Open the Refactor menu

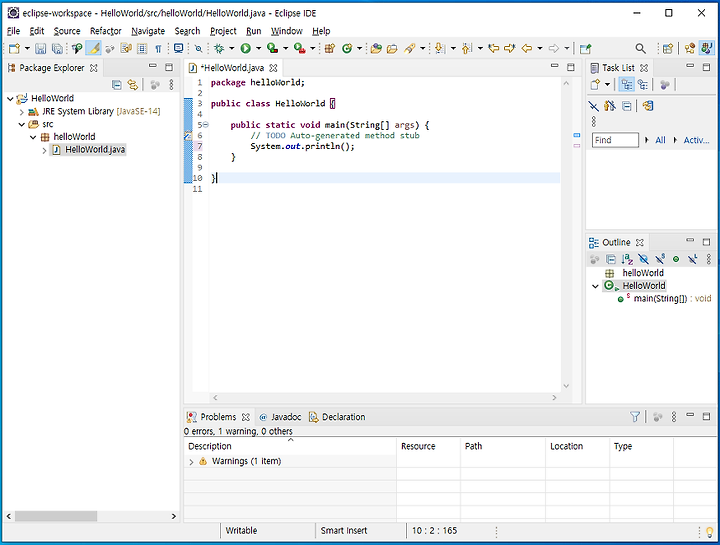point(105,31)
